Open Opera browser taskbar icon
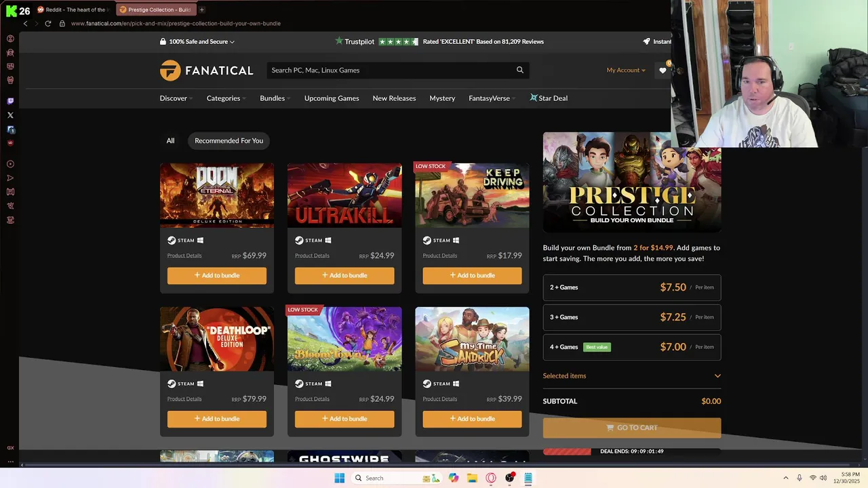The image size is (868, 488). coord(491,478)
